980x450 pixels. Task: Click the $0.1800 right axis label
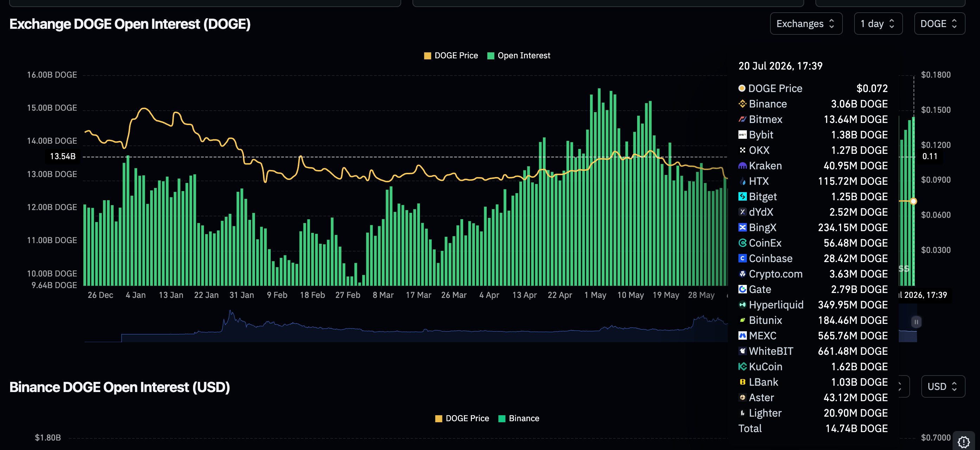935,75
